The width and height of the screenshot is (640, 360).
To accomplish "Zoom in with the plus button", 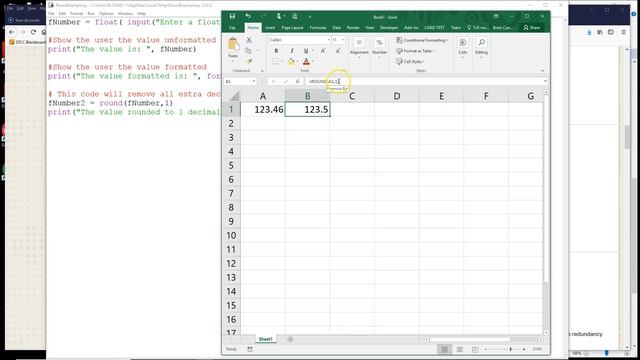I will (524, 349).
